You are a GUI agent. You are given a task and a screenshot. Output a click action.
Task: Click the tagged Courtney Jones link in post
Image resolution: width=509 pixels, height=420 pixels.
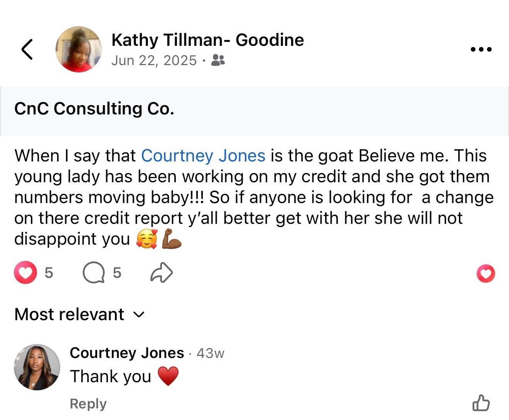pos(203,156)
